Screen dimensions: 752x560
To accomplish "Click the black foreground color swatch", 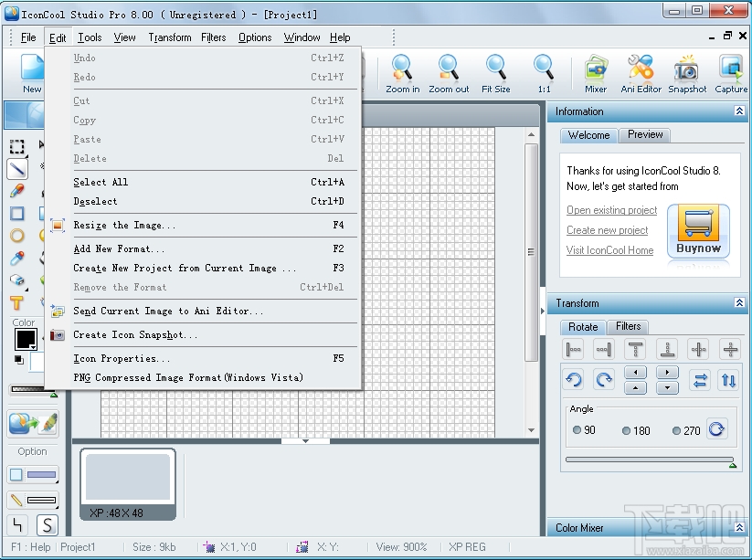I will point(24,340).
